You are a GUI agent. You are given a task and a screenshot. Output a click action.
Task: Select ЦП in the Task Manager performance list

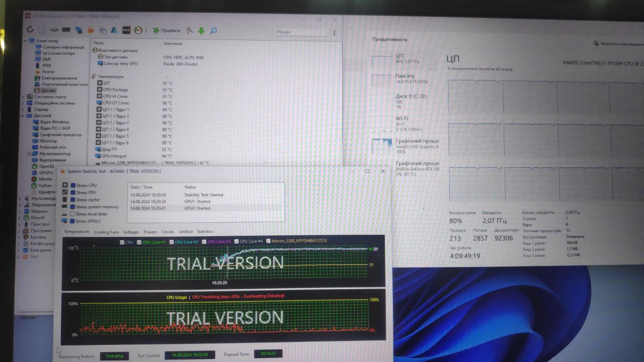coord(405,58)
